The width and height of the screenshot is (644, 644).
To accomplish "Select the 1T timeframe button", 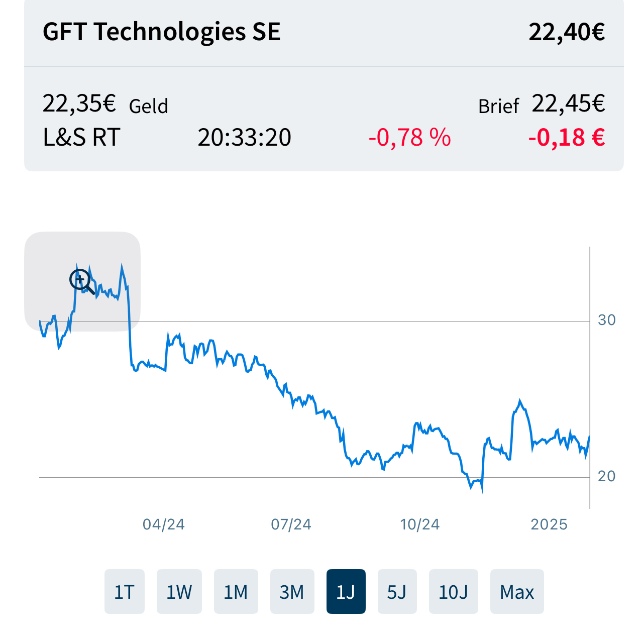I will coord(124,591).
